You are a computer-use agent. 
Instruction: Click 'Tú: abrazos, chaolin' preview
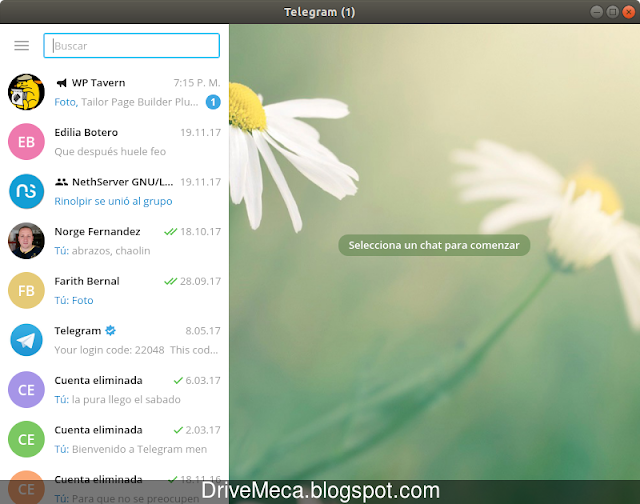pos(102,251)
